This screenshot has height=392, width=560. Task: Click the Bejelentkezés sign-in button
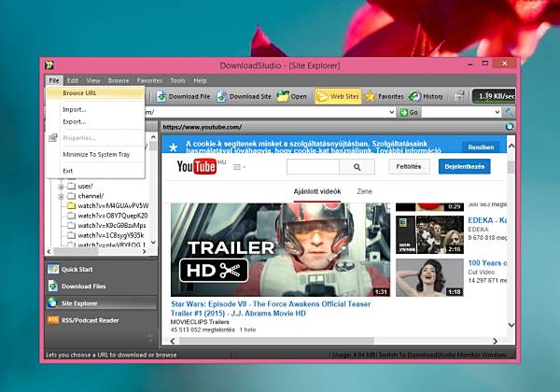(x=464, y=166)
